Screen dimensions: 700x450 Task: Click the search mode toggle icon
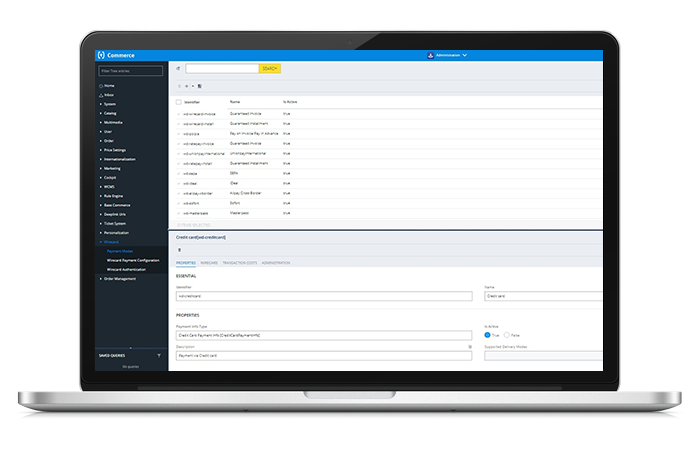coord(178,69)
